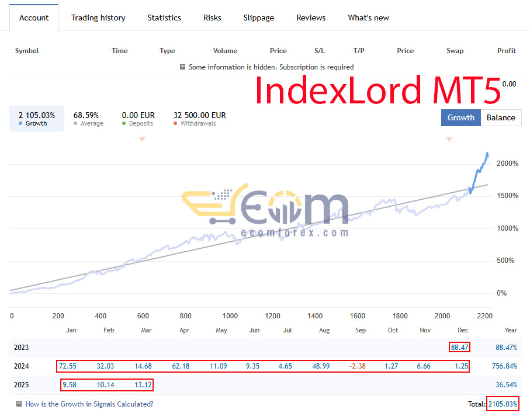Click the green dot of the Deposits legend
530x420 pixels.
(x=124, y=123)
